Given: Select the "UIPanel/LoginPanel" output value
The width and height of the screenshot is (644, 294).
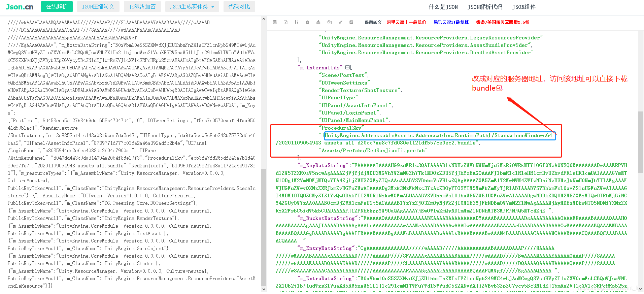Looking at the screenshot, I should pyautogui.click(x=349, y=113).
